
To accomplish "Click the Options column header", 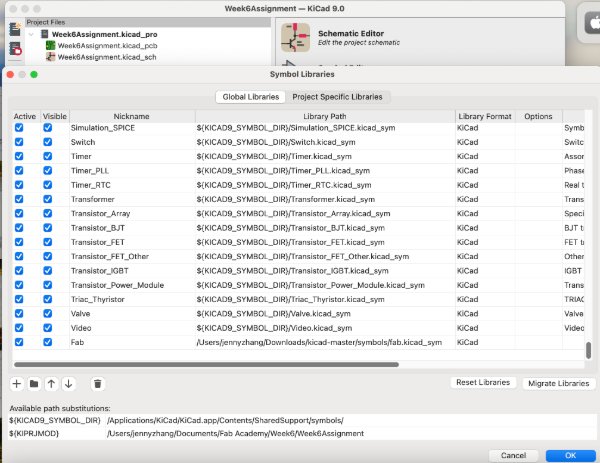I will point(538,116).
